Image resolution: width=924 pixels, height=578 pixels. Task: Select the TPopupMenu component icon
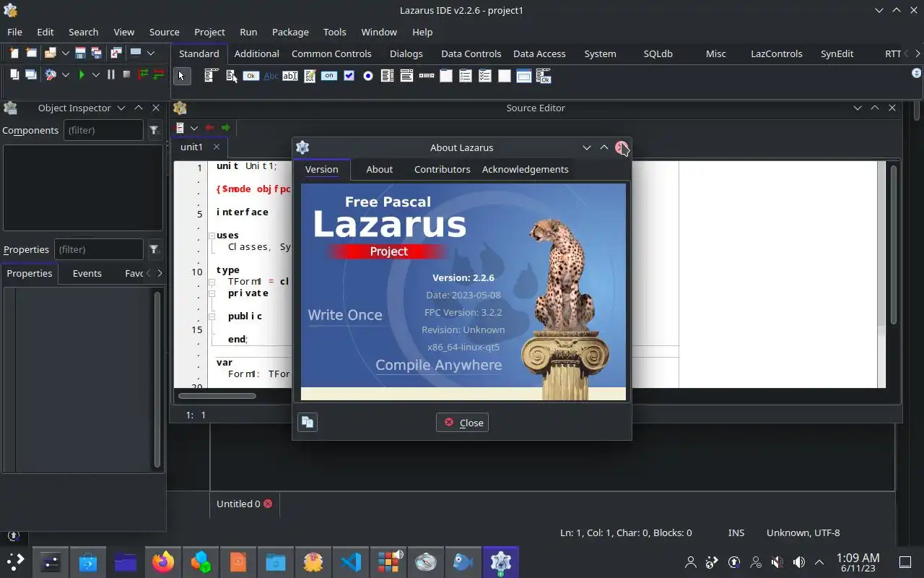[231, 76]
